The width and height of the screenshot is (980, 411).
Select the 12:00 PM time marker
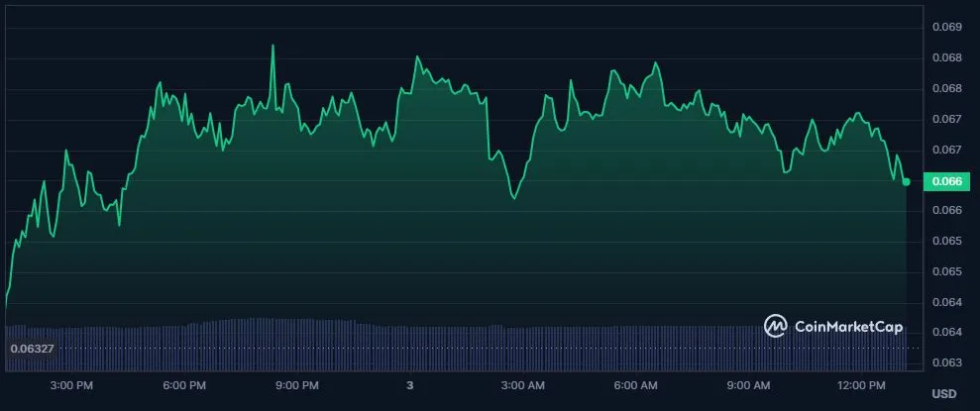(x=861, y=384)
